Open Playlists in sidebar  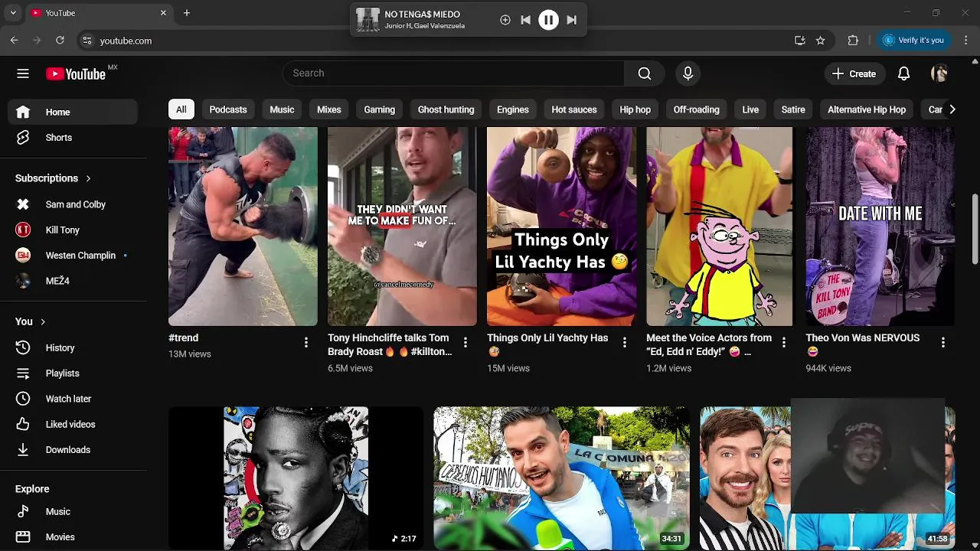click(73, 373)
